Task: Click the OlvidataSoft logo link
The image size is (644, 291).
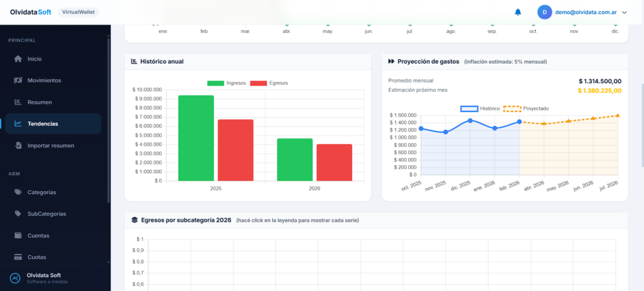Action: click(31, 12)
